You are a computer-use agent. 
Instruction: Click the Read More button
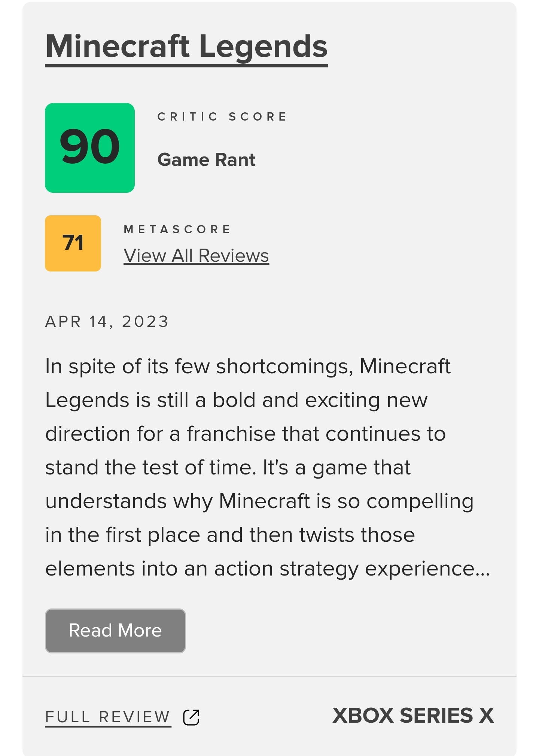[115, 631]
